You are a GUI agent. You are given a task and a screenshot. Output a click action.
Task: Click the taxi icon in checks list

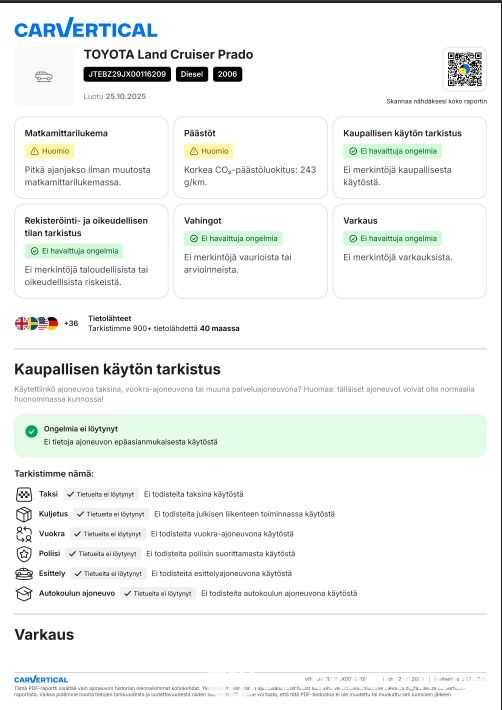coord(24,494)
